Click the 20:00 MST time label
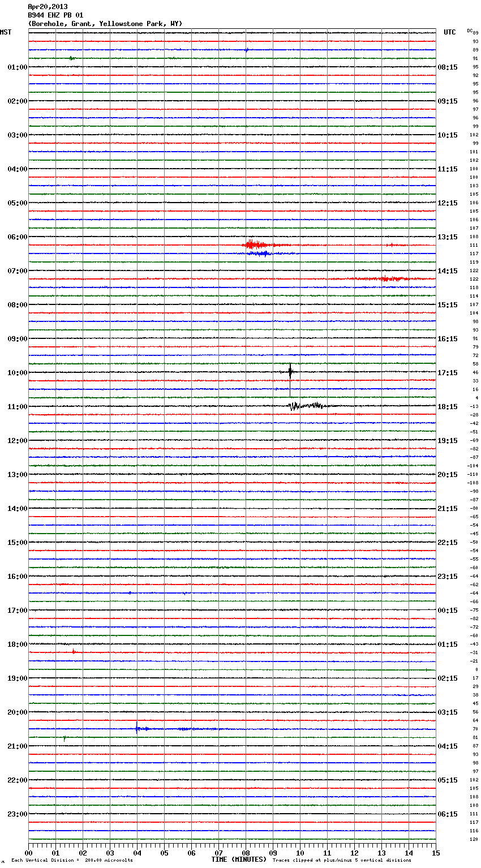481x868 pixels. (x=18, y=712)
